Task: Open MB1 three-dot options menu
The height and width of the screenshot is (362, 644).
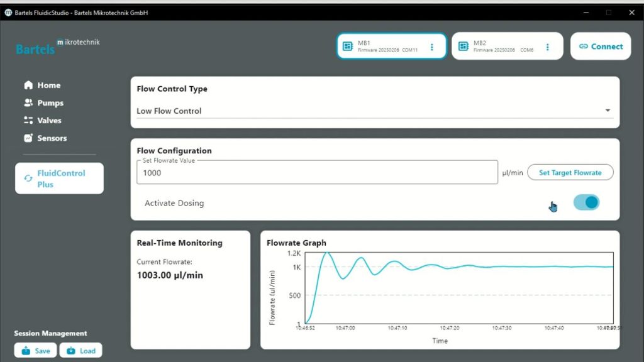Action: point(431,47)
